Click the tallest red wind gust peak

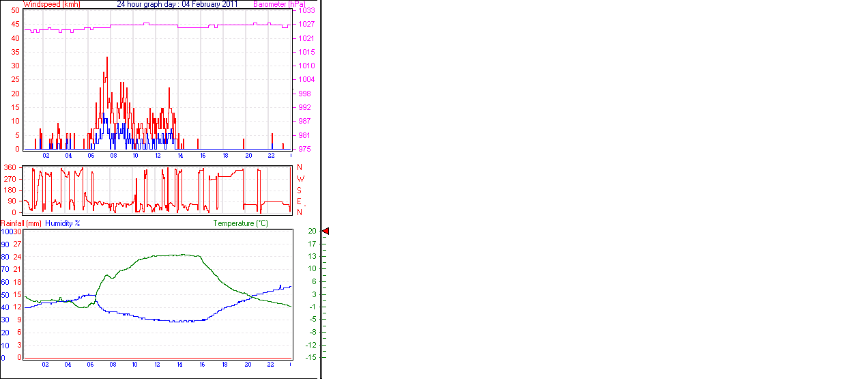point(106,59)
